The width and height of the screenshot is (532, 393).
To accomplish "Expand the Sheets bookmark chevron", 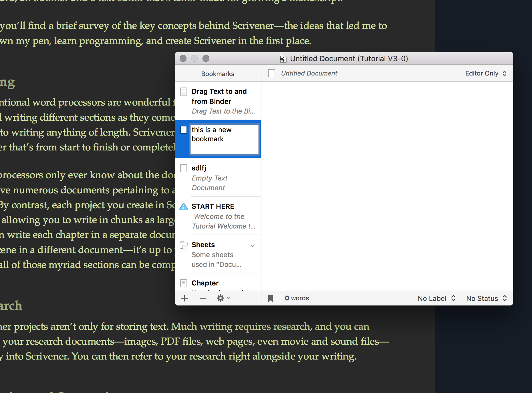I will 253,245.
